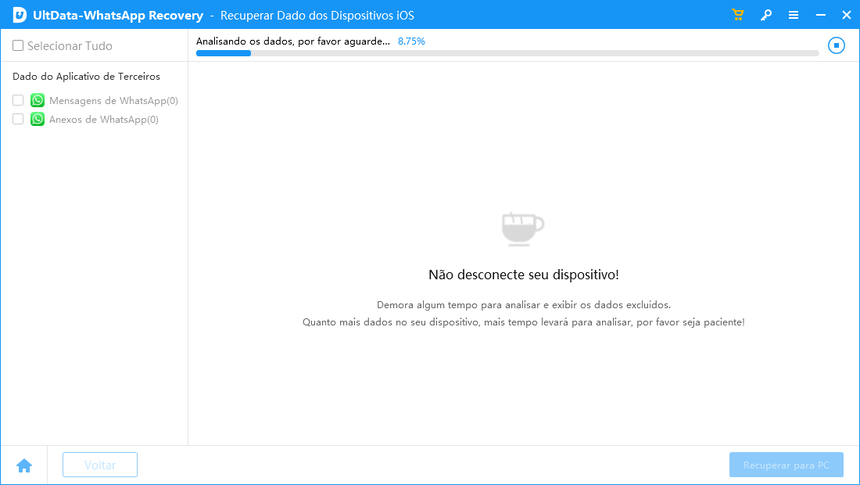Image resolution: width=860 pixels, height=485 pixels.
Task: Go to the home screen icon
Action: point(24,465)
